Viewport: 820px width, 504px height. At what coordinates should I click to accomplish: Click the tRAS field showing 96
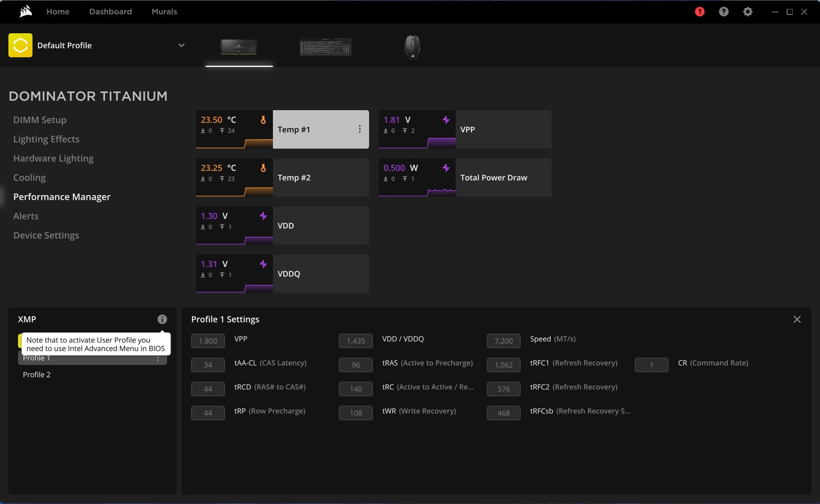[356, 365]
